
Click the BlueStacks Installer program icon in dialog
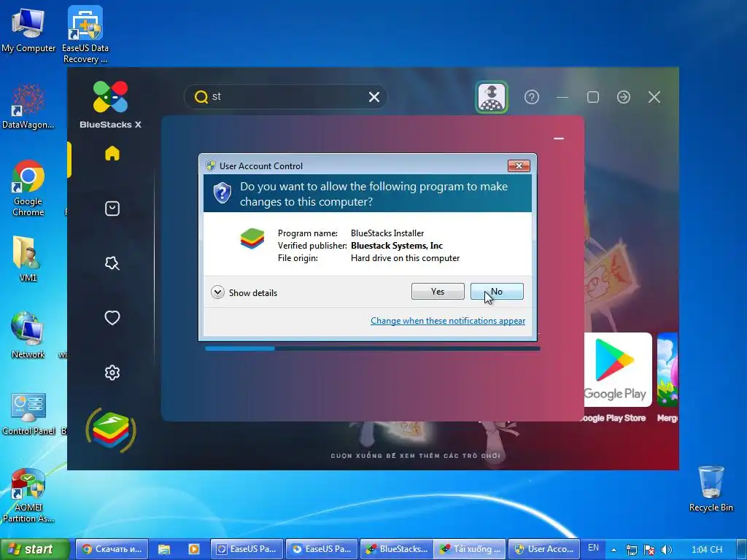tap(252, 238)
